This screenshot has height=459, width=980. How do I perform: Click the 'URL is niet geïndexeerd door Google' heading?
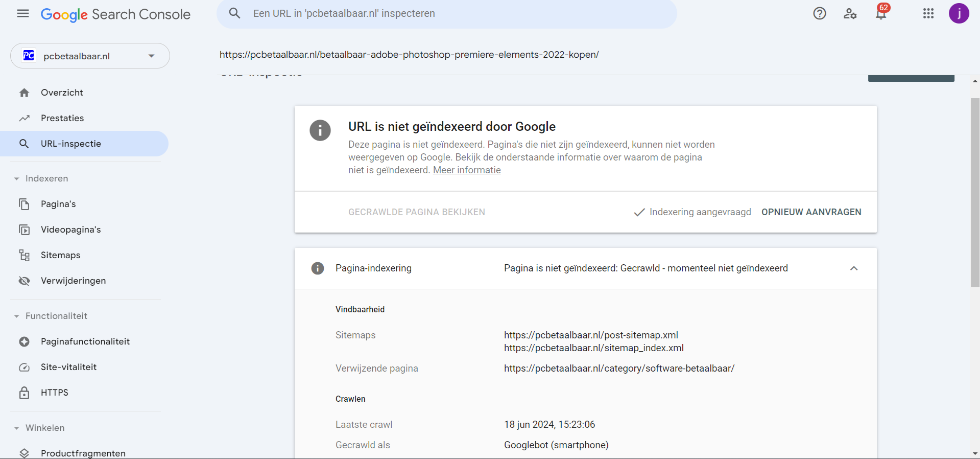click(x=452, y=127)
